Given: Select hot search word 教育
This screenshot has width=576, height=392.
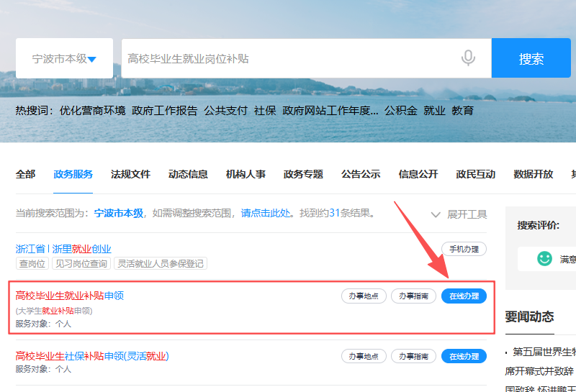Looking at the screenshot, I should 463,111.
